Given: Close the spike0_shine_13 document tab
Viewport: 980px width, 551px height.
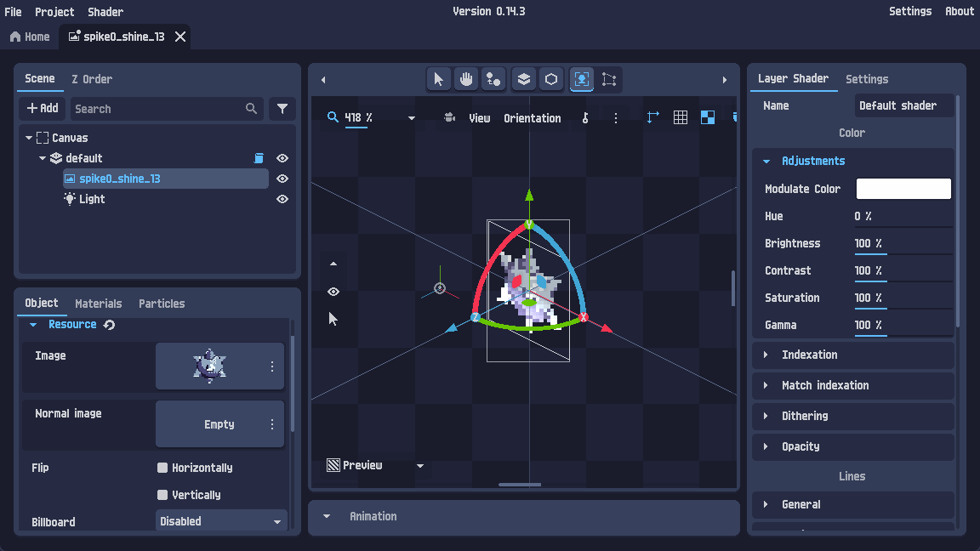Looking at the screenshot, I should click(x=180, y=37).
